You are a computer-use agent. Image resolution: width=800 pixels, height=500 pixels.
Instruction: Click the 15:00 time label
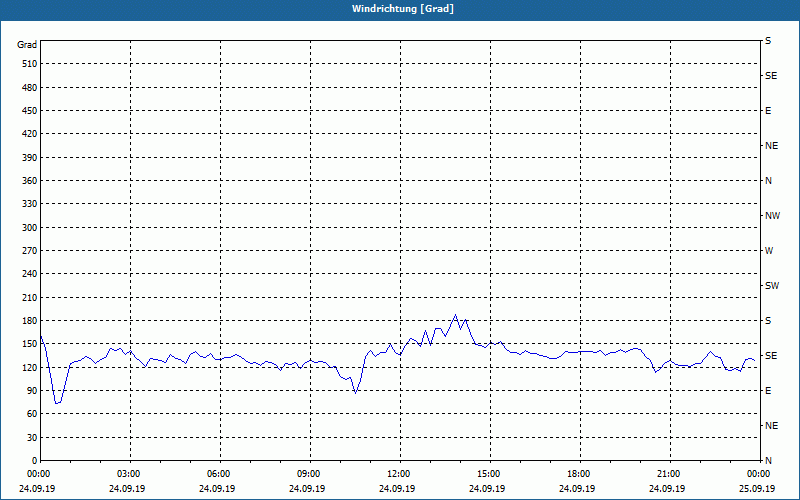[487, 474]
